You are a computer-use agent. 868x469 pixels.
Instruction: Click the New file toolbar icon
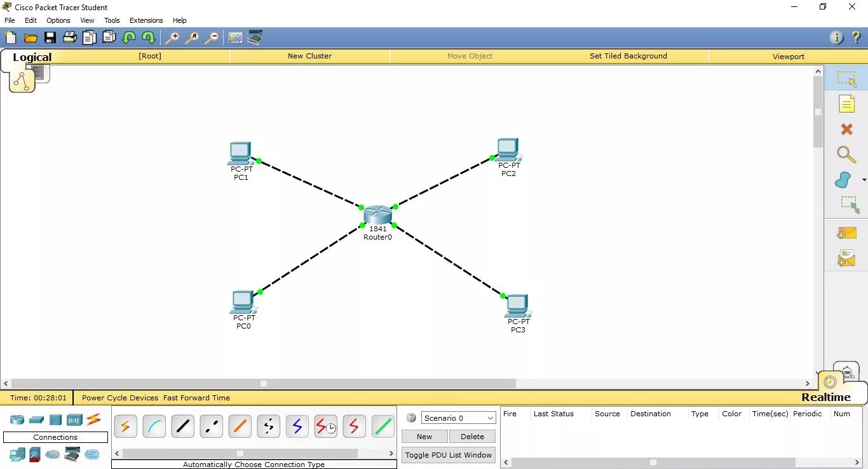pyautogui.click(x=11, y=38)
